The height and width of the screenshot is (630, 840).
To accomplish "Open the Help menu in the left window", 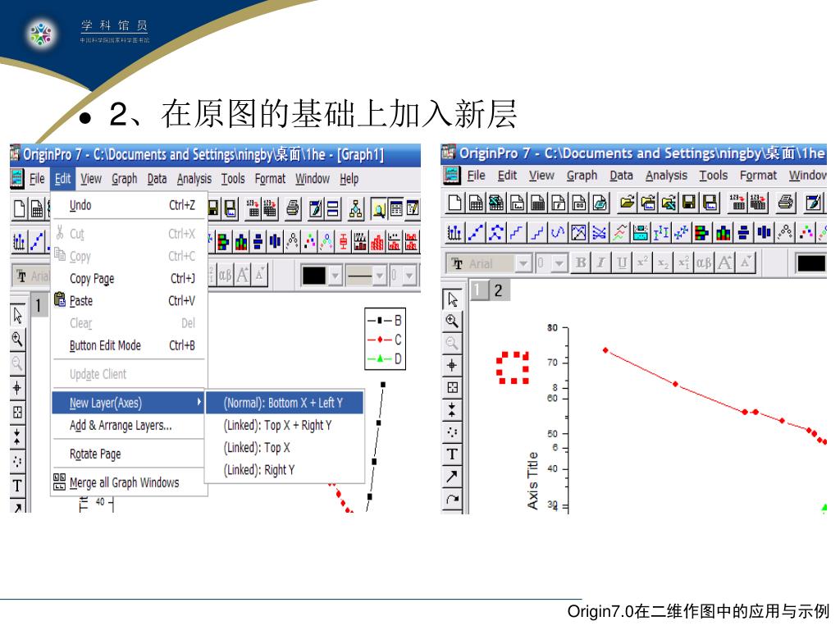I will pyautogui.click(x=349, y=178).
